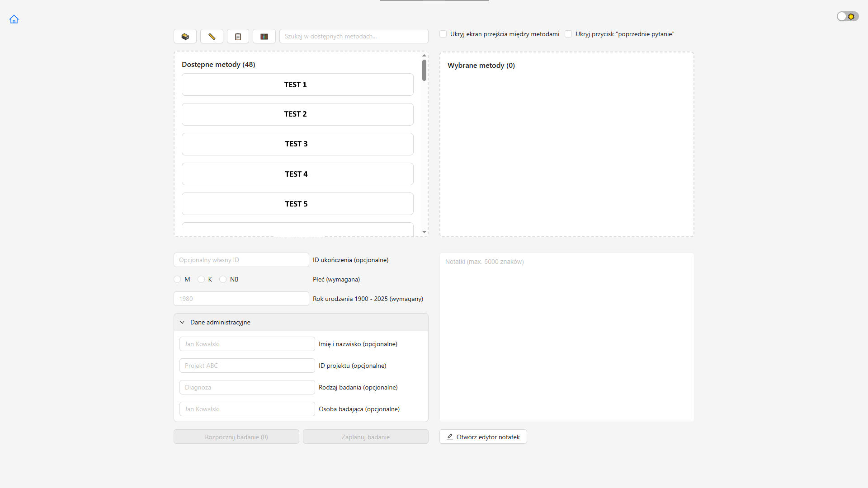868x488 pixels.
Task: Click scroll up arrow in methods list
Action: (x=424, y=55)
